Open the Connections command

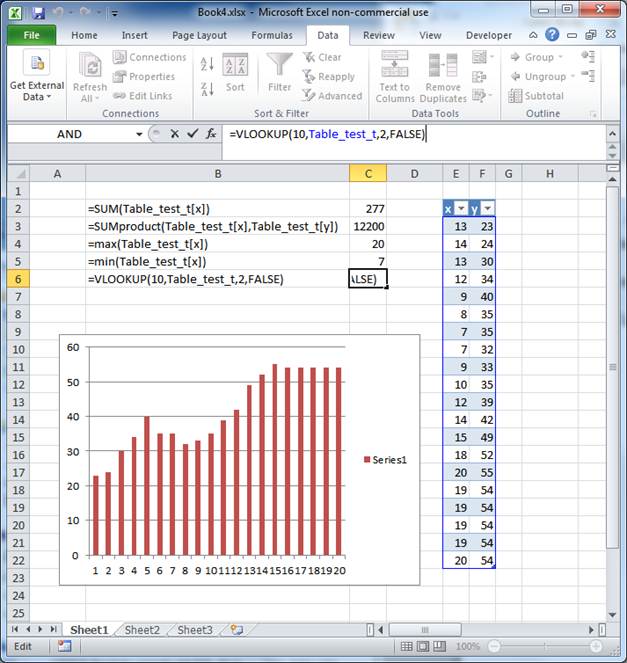[150, 57]
